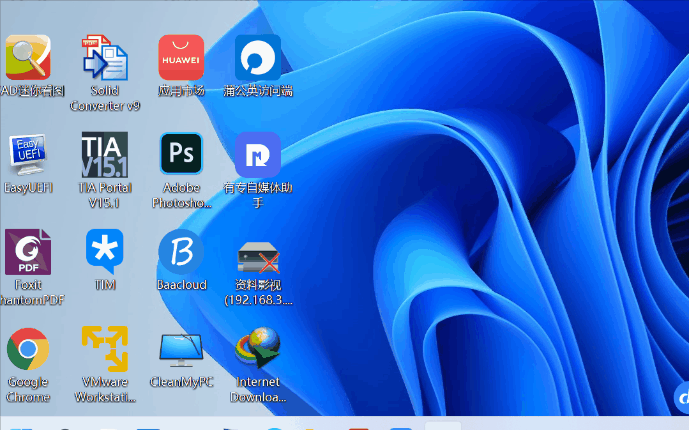Click the 有专自媒体助手 shortcut icon

pyautogui.click(x=258, y=154)
